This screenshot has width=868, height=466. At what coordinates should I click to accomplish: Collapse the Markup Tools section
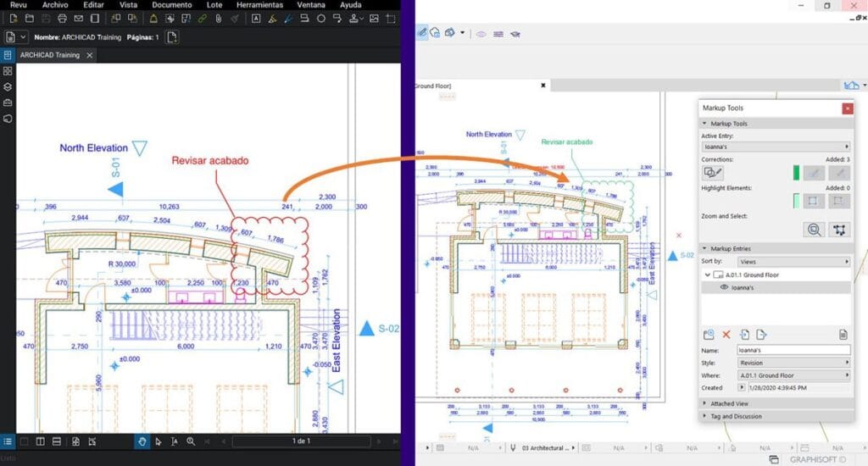point(704,124)
